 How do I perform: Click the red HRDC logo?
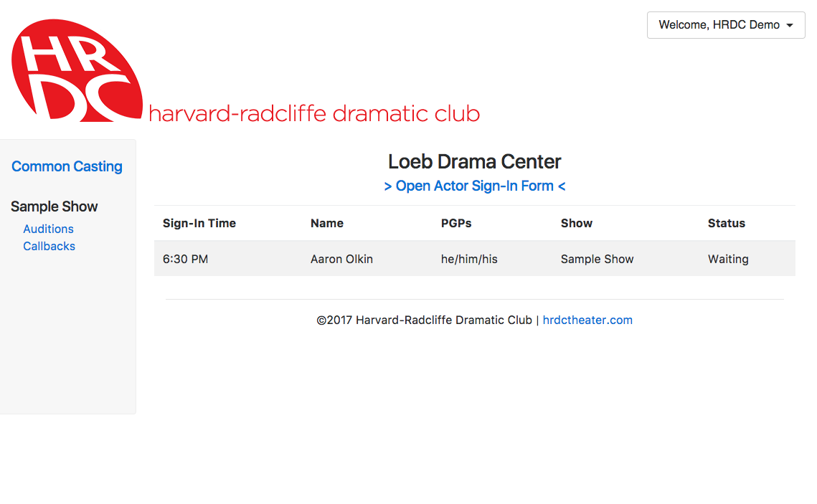click(77, 71)
